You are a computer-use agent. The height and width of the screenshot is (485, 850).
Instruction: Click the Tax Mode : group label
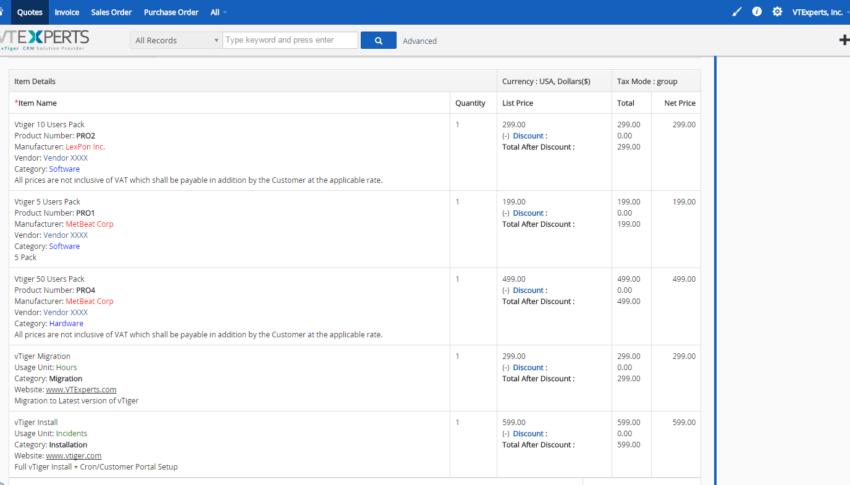coord(647,81)
